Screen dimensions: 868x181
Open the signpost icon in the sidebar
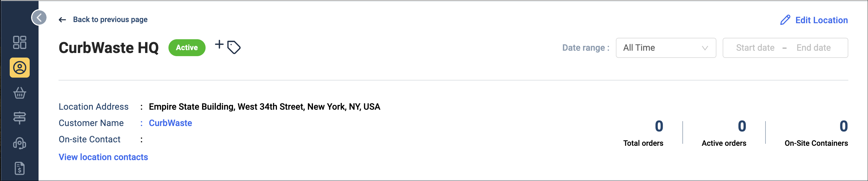(19, 118)
